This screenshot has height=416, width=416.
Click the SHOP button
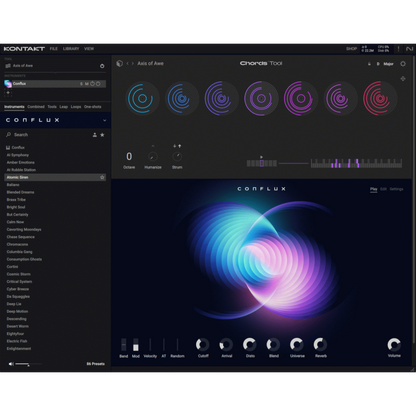click(351, 49)
